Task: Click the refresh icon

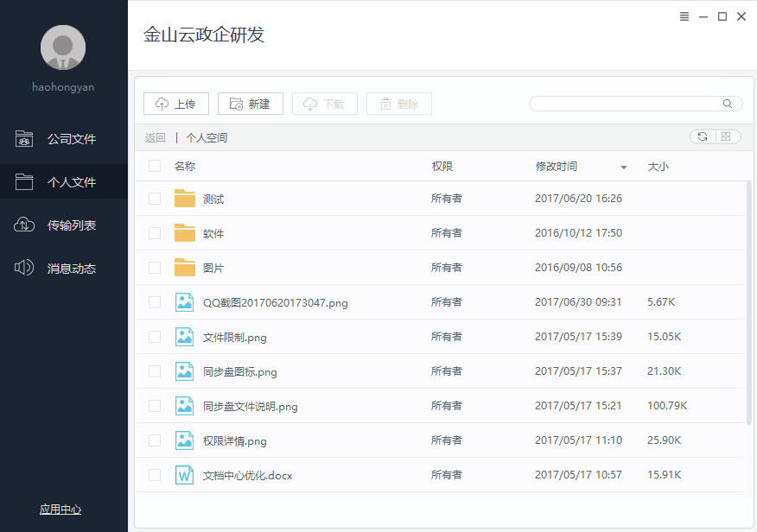Action: point(703,137)
